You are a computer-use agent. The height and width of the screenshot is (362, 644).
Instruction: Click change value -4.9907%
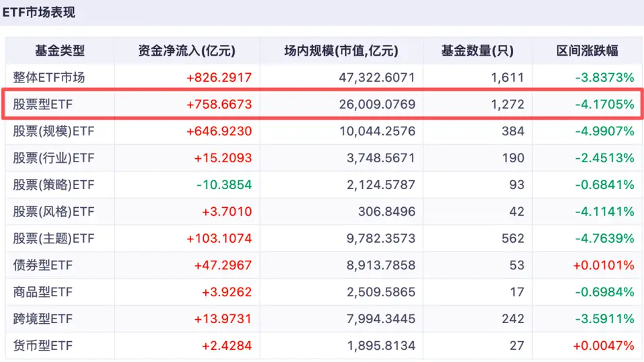coord(604,131)
